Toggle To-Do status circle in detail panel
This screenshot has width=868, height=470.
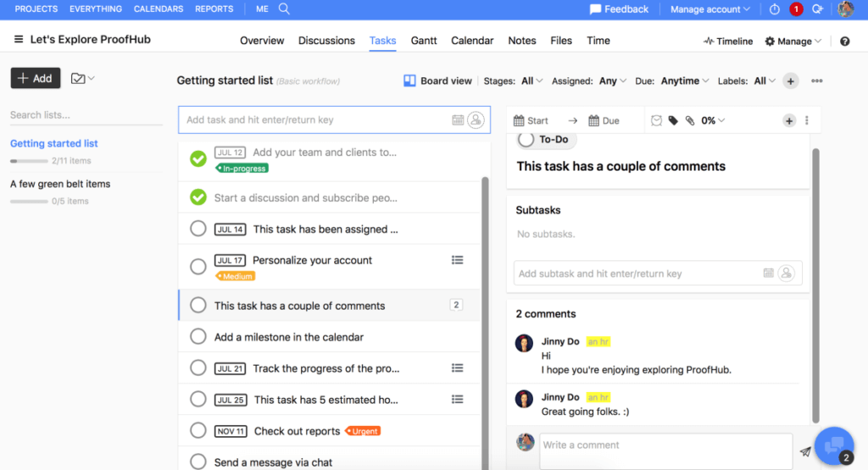[526, 139]
